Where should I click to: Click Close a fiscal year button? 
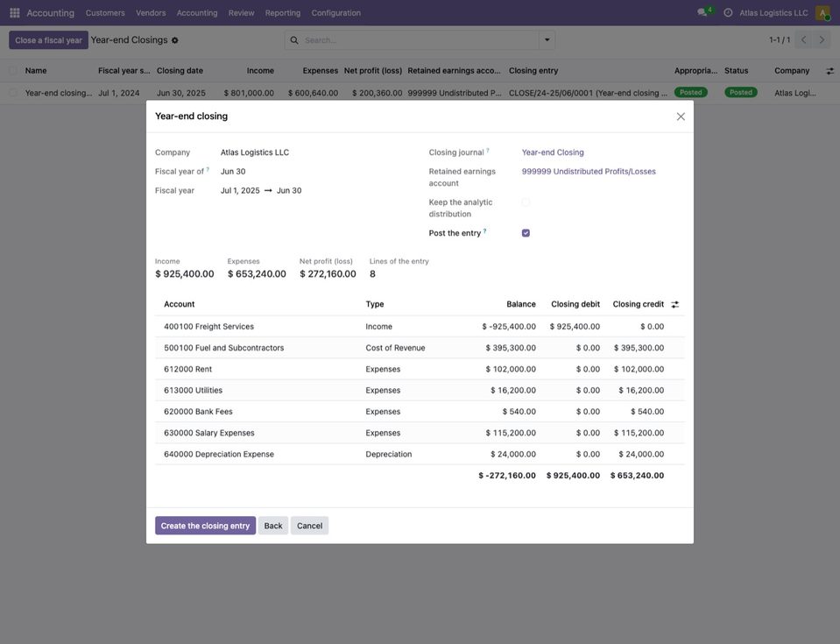(x=48, y=40)
